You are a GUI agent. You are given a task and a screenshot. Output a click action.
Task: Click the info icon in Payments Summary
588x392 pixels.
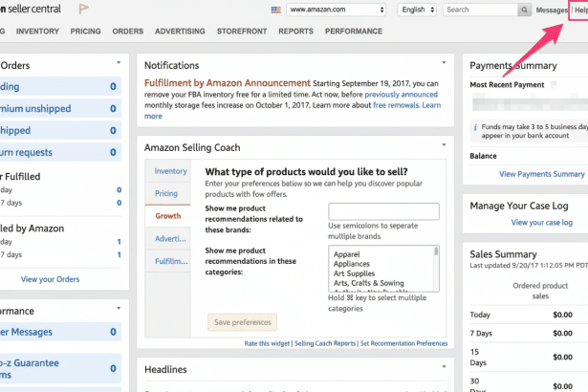point(475,127)
